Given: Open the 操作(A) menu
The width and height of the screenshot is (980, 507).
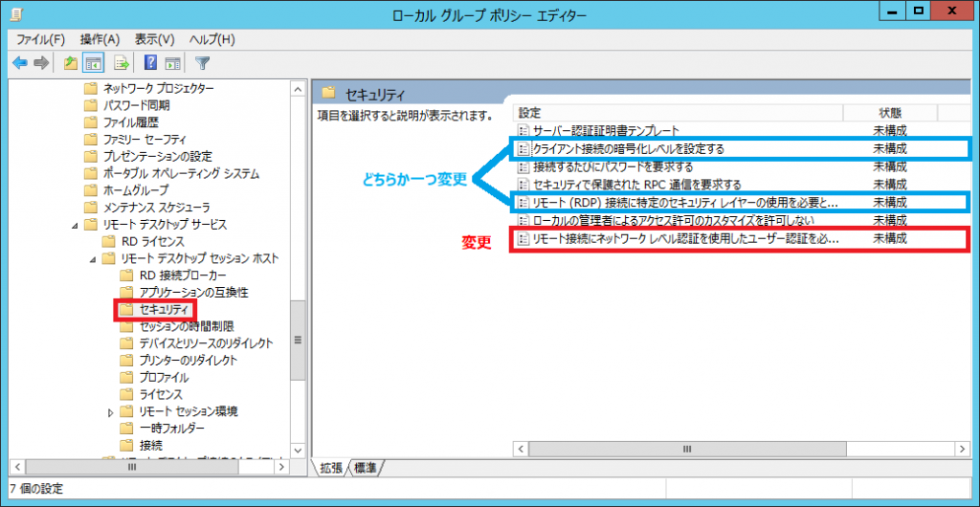Looking at the screenshot, I should (x=100, y=39).
